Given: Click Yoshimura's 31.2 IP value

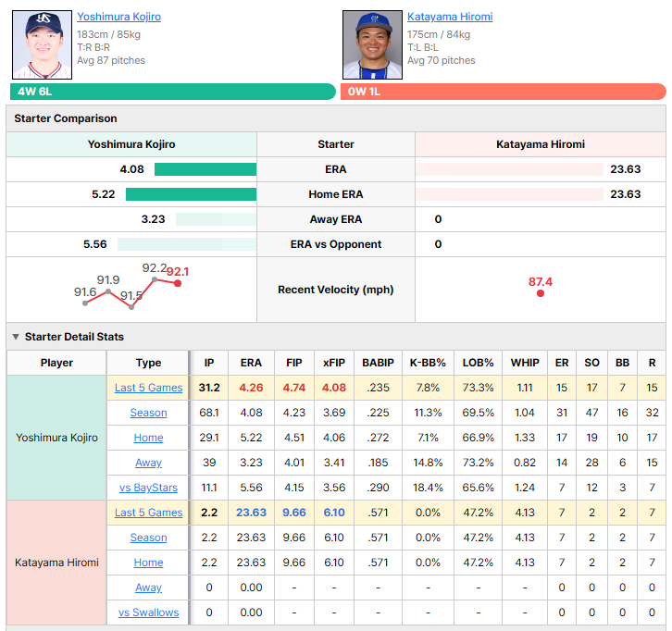Looking at the screenshot, I should coord(208,388).
